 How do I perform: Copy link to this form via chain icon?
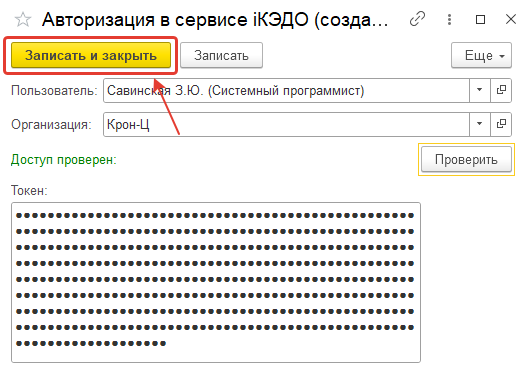tap(417, 19)
